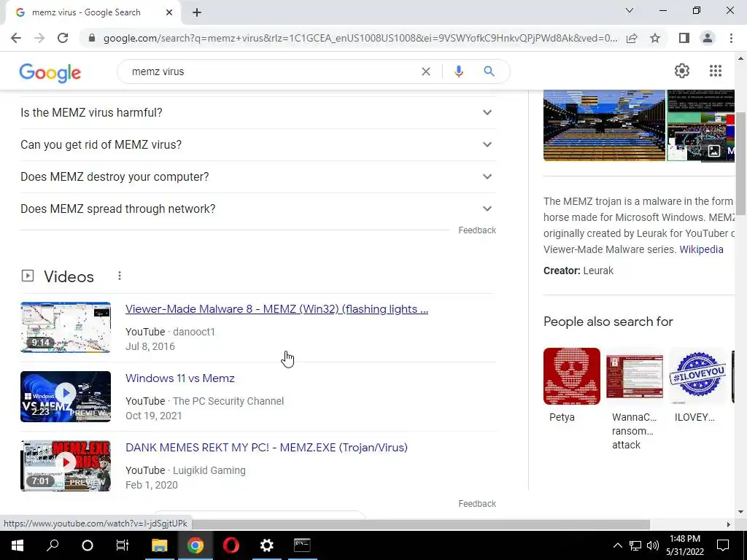Image resolution: width=747 pixels, height=560 pixels.
Task: Open Windows Start menu
Action: coord(18,545)
